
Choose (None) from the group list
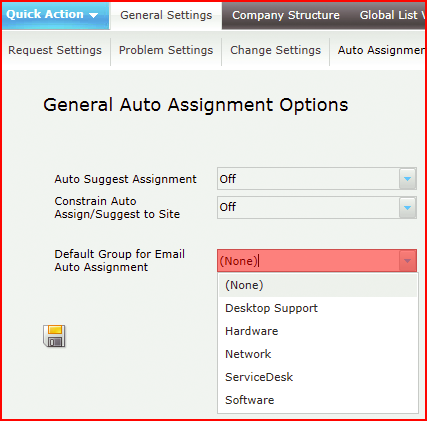click(x=318, y=285)
